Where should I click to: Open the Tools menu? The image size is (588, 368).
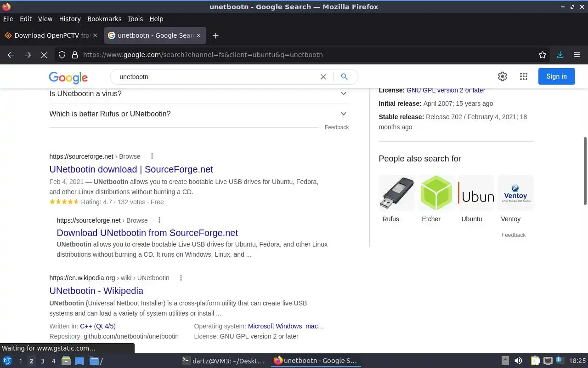(x=136, y=19)
